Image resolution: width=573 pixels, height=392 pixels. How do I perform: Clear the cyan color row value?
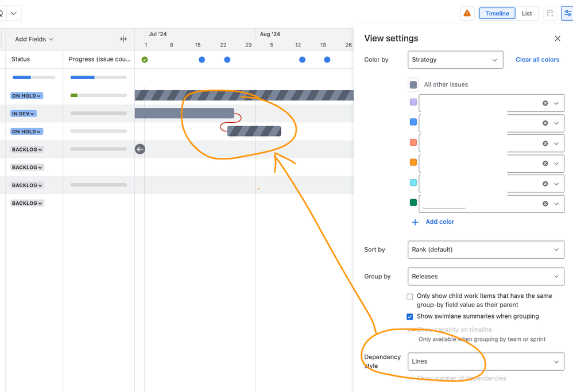point(545,184)
